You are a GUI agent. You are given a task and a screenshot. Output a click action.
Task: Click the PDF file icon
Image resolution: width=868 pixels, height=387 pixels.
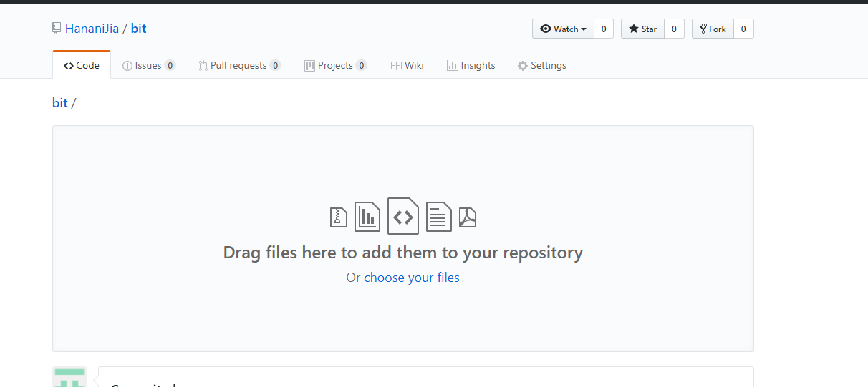coord(468,217)
